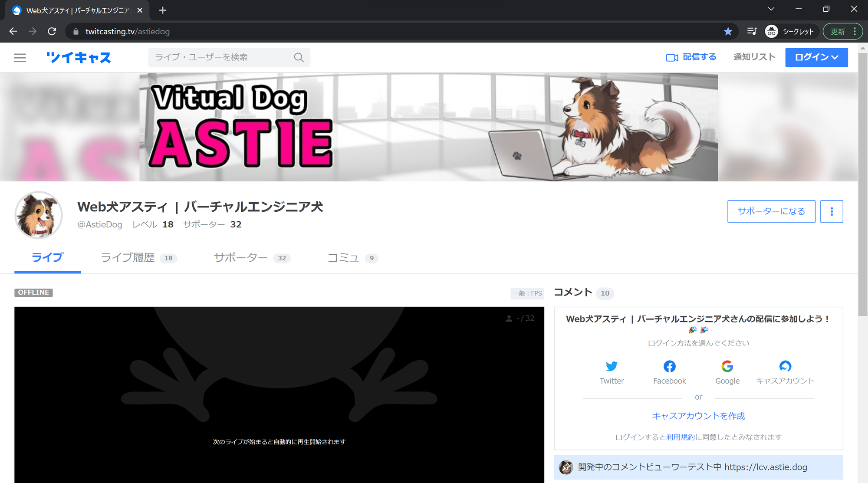Click the page vertical scrollbar
The image size is (868, 483).
coord(862,182)
